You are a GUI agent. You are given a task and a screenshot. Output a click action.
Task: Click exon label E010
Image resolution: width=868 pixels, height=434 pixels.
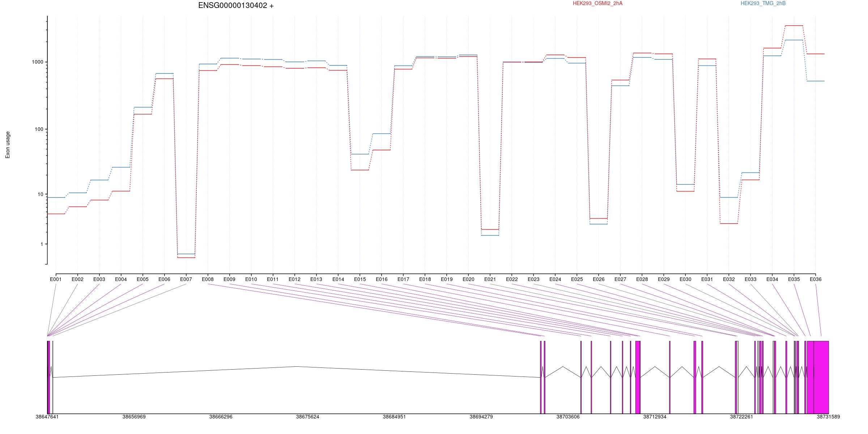pyautogui.click(x=251, y=279)
